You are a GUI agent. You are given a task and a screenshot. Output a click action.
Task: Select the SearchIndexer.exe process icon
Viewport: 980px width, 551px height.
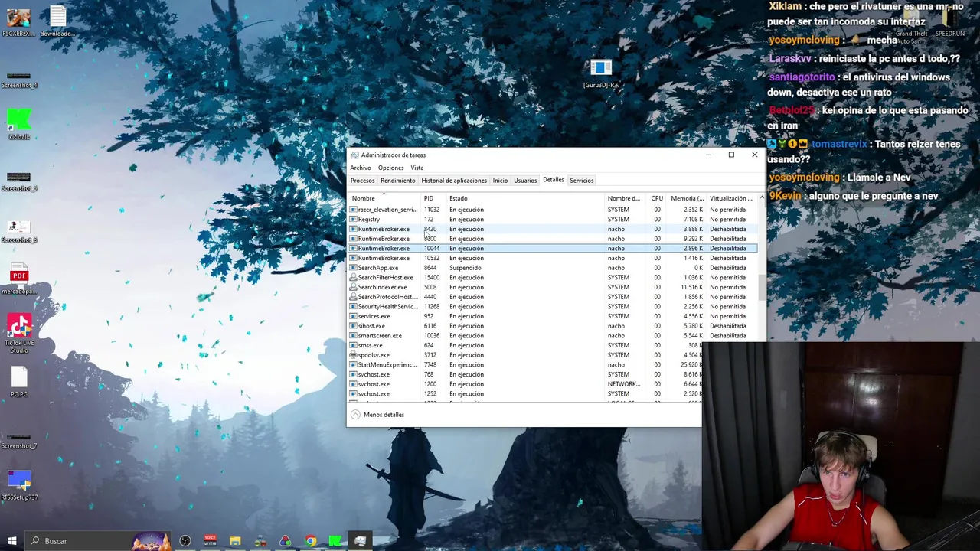(353, 287)
